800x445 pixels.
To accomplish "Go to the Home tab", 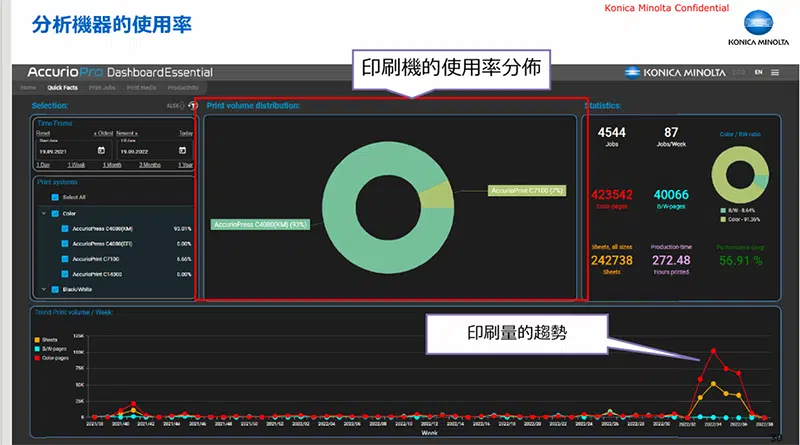I will coord(28,88).
